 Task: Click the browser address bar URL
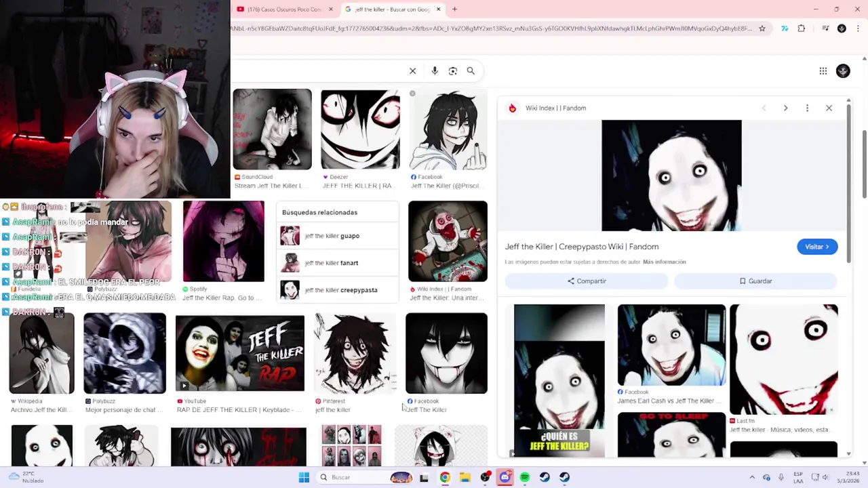pos(492,28)
